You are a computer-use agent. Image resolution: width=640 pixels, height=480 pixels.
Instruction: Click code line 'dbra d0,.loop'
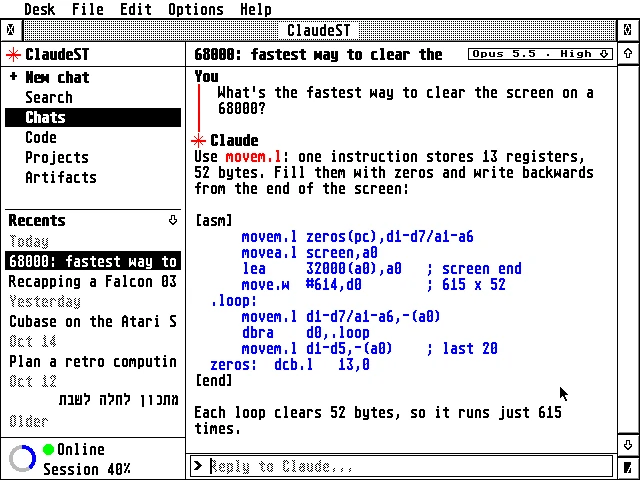coord(306,333)
